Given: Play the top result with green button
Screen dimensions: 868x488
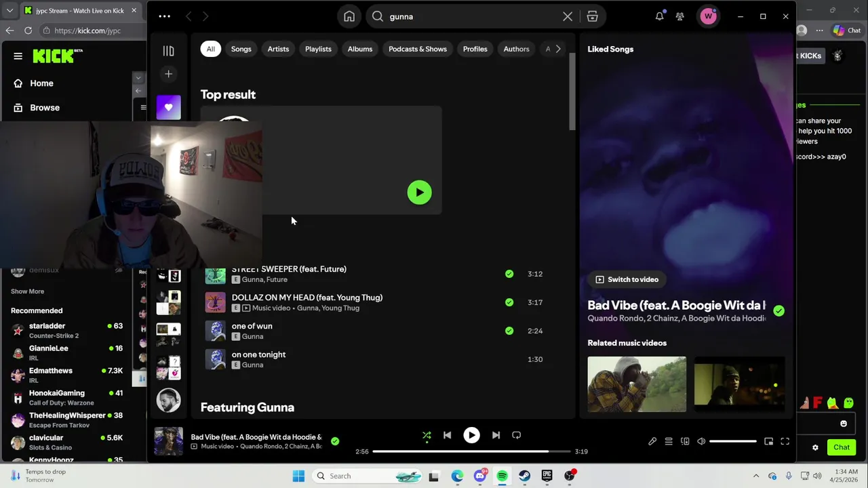Looking at the screenshot, I should click(419, 192).
